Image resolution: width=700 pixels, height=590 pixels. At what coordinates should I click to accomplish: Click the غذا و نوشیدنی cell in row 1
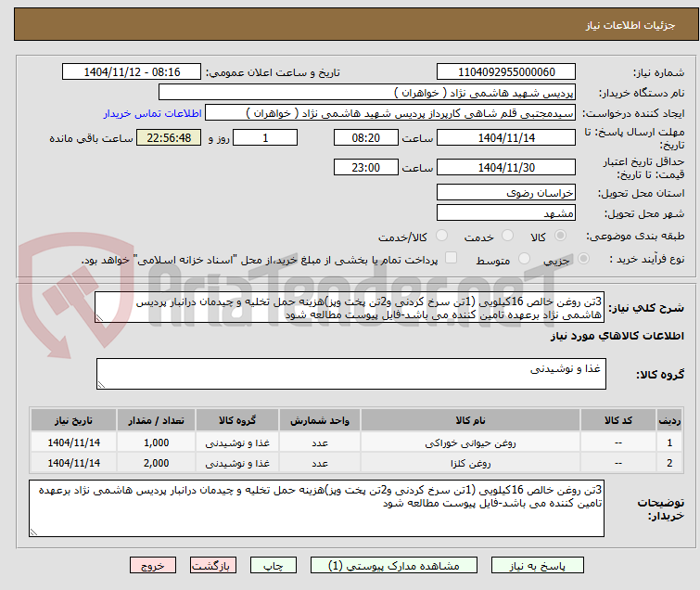(237, 442)
